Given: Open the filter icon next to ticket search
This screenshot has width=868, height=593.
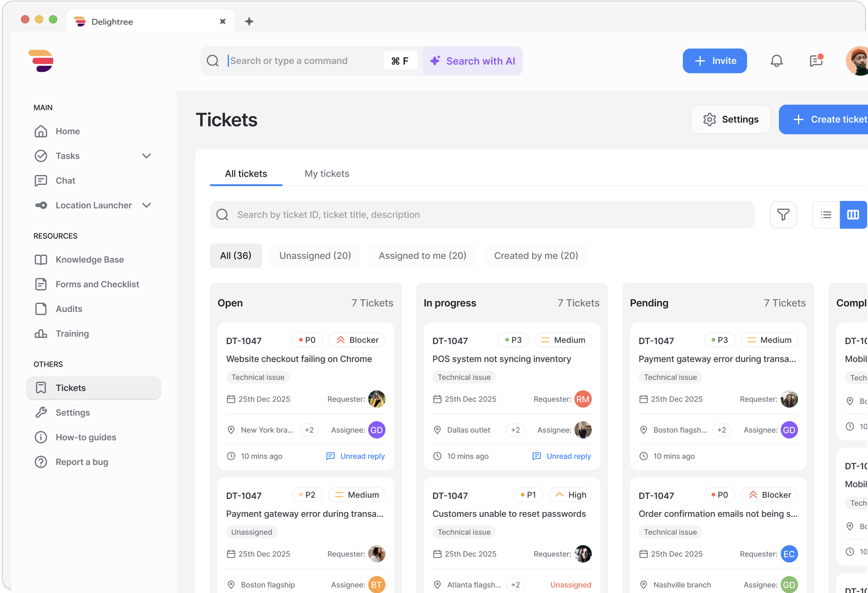Looking at the screenshot, I should point(783,215).
